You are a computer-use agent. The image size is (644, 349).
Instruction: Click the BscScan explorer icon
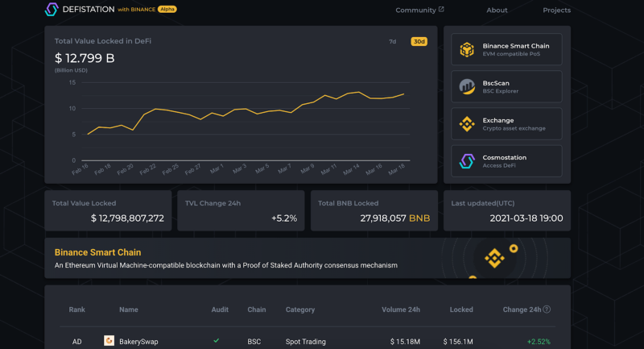467,86
